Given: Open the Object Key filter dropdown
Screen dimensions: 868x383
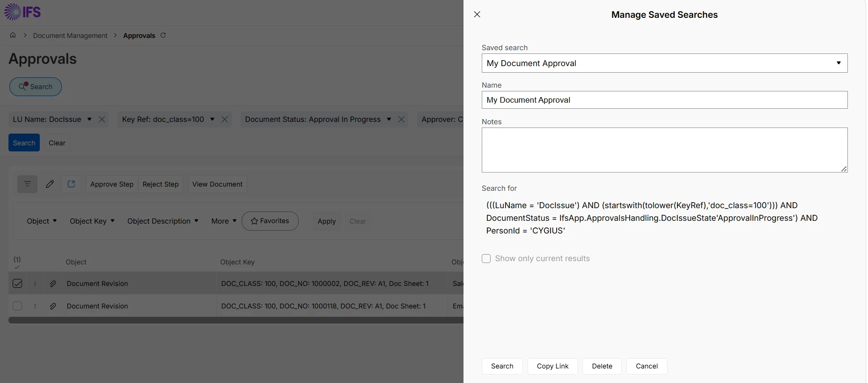Looking at the screenshot, I should click(92, 221).
